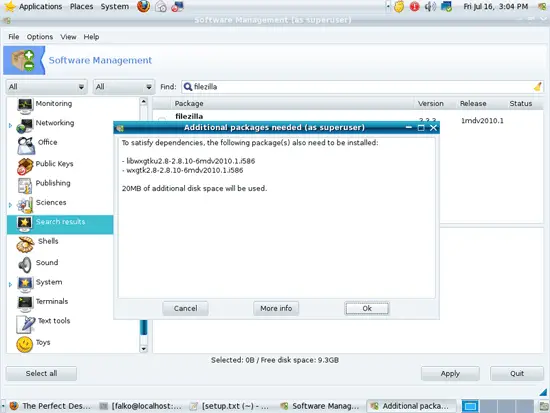The image size is (550, 413).
Task: Click the home folder panel icon
Action: 161,6
